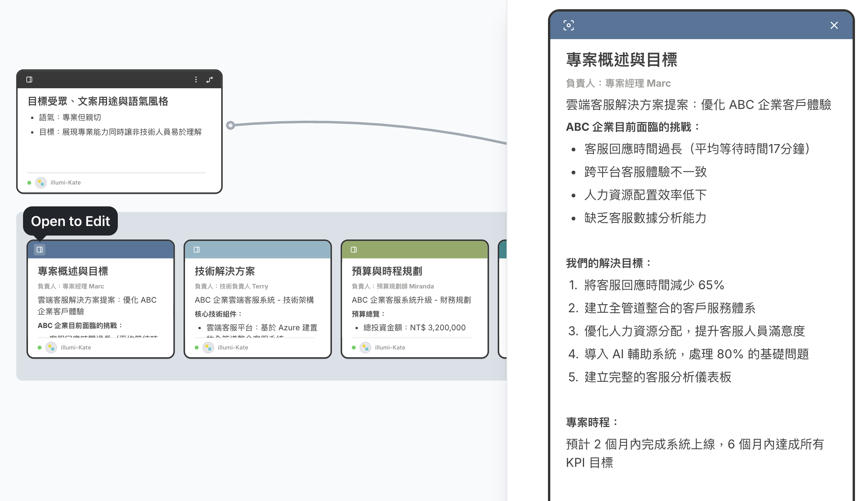Viewport: 868px width, 501px height.
Task: Click the panel icon on 目標受眾 card header
Action: [29, 79]
